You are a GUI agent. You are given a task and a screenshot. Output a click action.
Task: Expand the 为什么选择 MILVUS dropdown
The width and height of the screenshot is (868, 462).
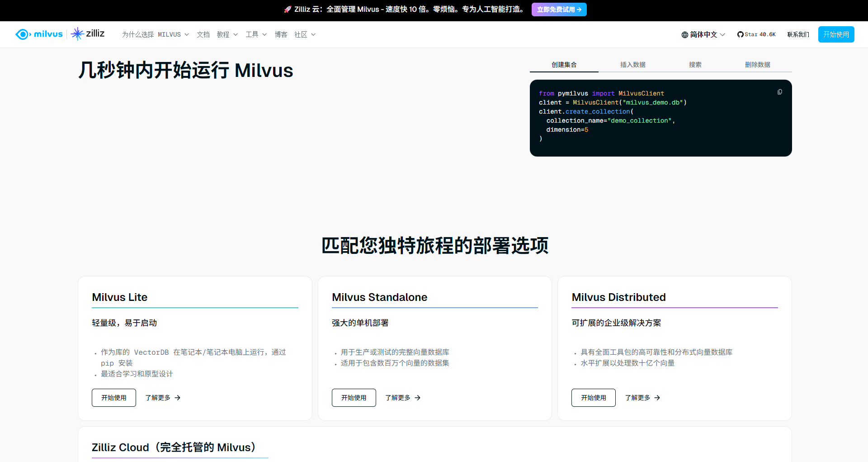tap(155, 35)
